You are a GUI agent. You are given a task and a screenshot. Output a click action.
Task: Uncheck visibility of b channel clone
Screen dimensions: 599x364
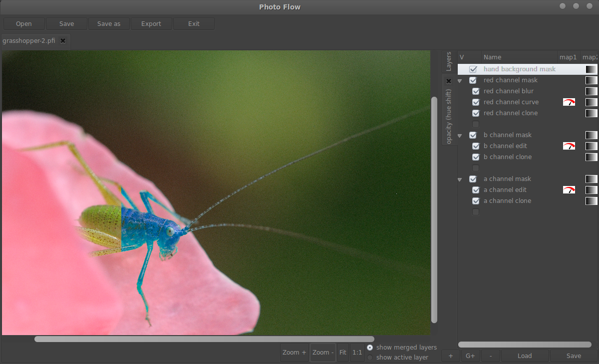point(475,157)
